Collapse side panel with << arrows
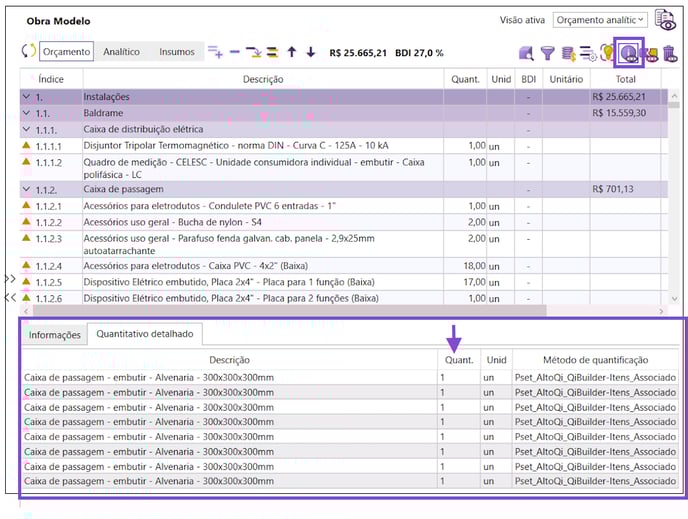This screenshot has width=688, height=519. point(10,297)
